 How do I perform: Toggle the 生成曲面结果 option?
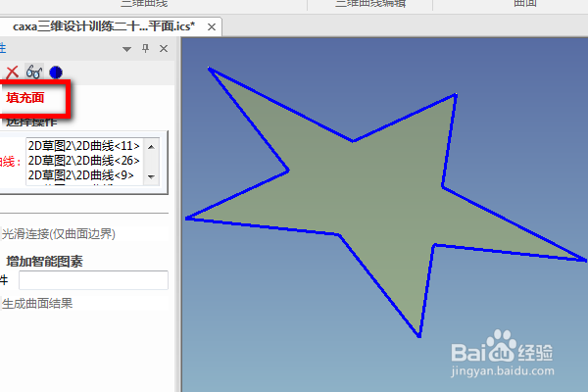[37, 304]
